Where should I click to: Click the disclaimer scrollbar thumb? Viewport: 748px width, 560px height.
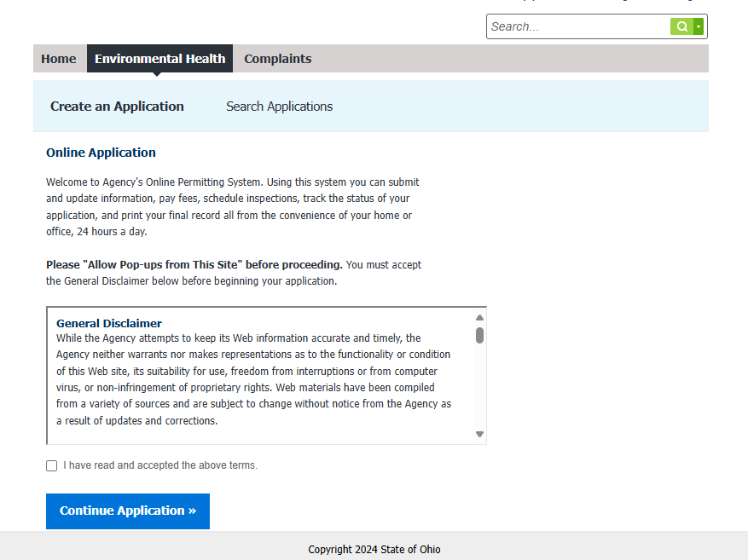click(x=480, y=335)
